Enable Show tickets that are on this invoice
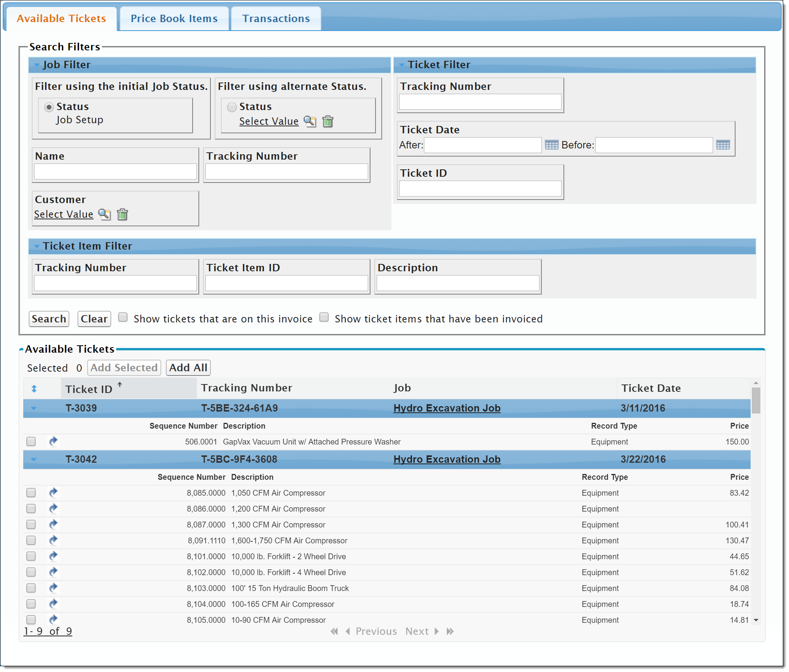789x672 pixels. click(123, 317)
